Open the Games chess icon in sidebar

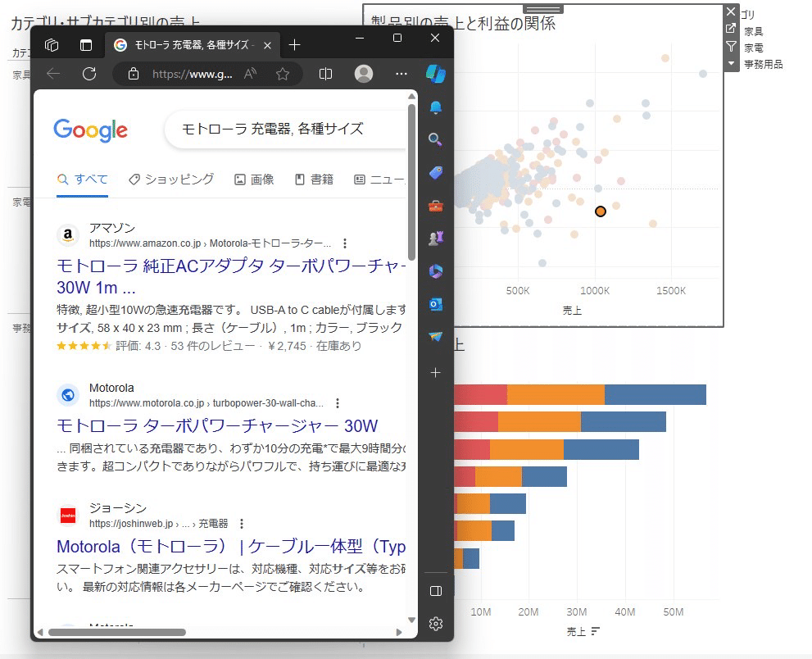(436, 239)
